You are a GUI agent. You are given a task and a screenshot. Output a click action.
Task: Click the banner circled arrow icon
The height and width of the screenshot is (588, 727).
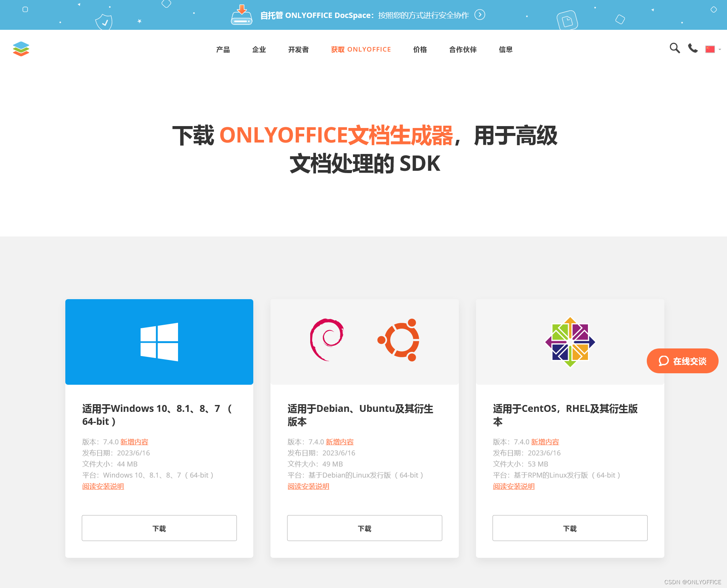[x=480, y=15]
